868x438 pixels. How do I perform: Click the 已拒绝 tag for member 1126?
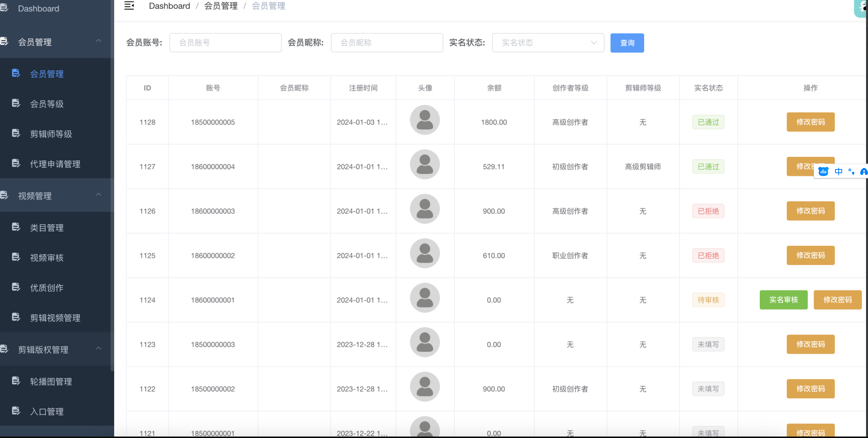708,211
